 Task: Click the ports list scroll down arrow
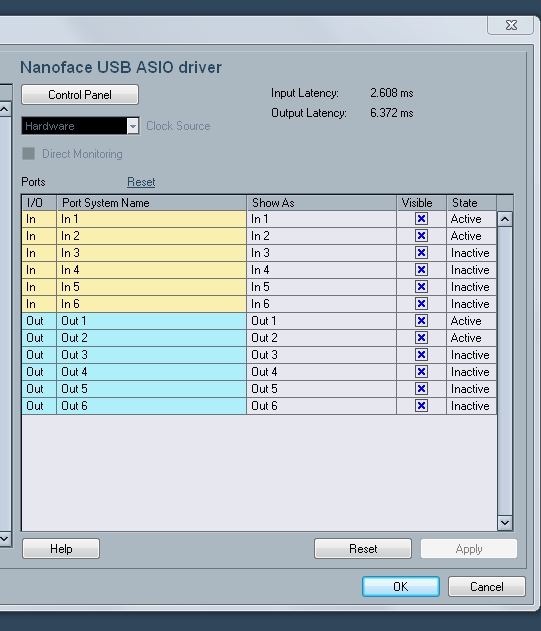click(505, 523)
